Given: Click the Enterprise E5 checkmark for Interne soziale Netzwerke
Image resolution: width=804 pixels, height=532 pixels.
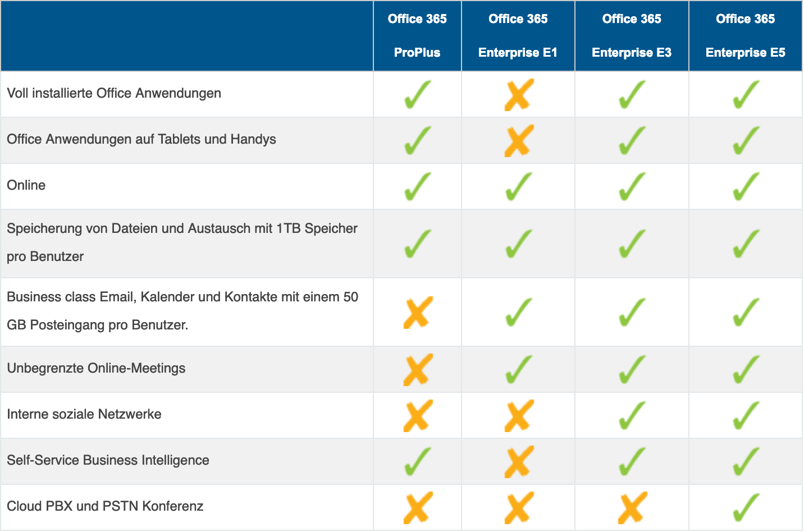Looking at the screenshot, I should click(746, 415).
